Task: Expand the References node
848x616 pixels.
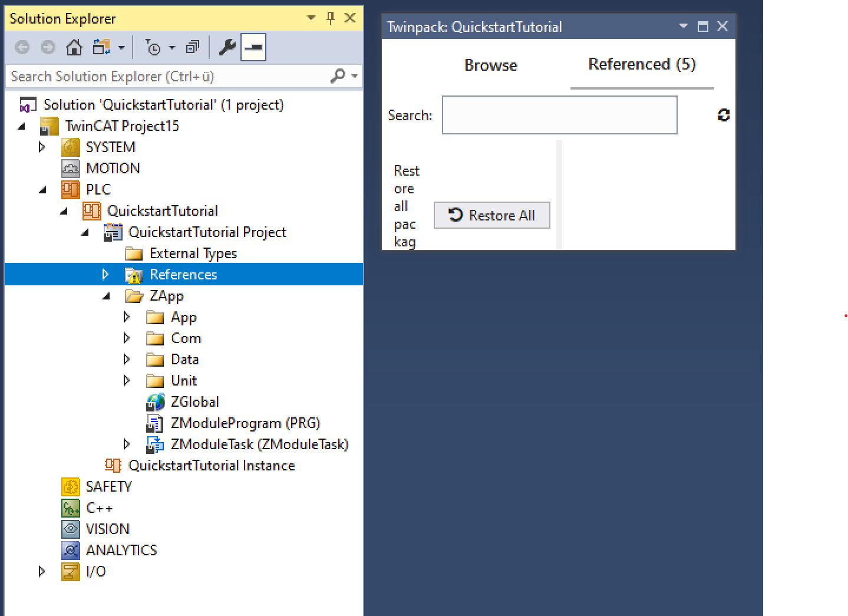Action: [105, 274]
